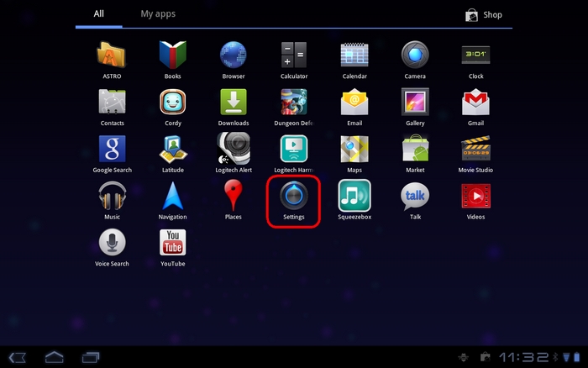The height and width of the screenshot is (368, 588).
Task: Open the ASTRO file manager app
Action: coord(112,60)
